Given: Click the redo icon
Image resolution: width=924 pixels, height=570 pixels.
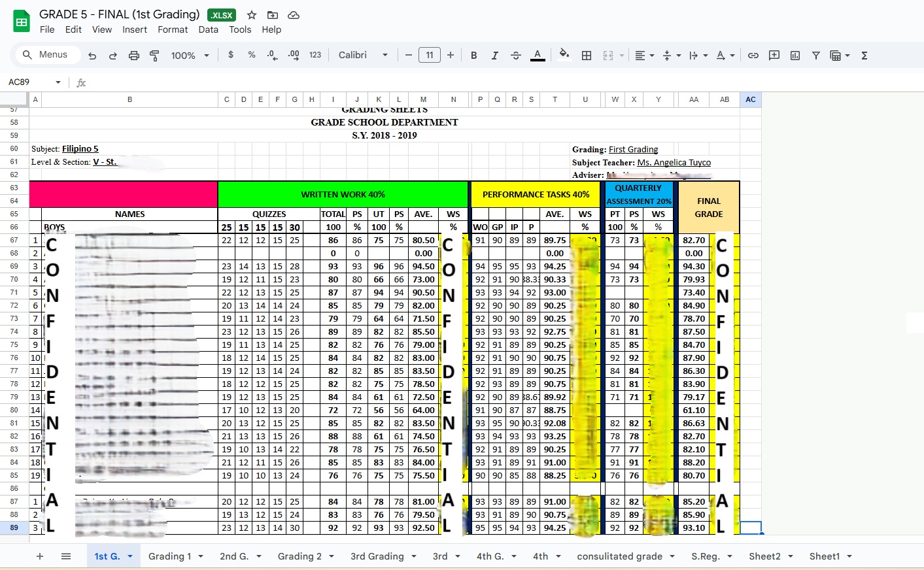Looking at the screenshot, I should click(x=113, y=56).
